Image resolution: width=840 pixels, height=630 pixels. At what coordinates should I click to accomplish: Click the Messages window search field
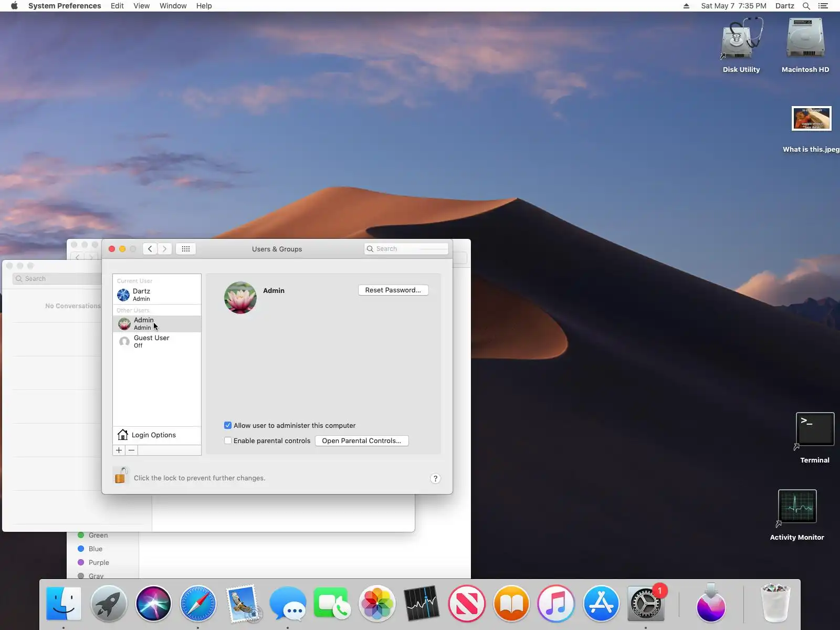[57, 279]
